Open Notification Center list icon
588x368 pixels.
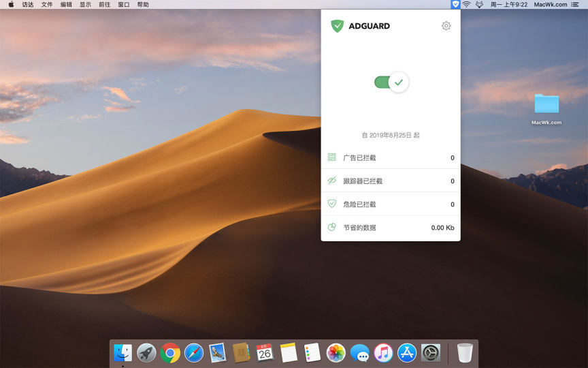[575, 4]
